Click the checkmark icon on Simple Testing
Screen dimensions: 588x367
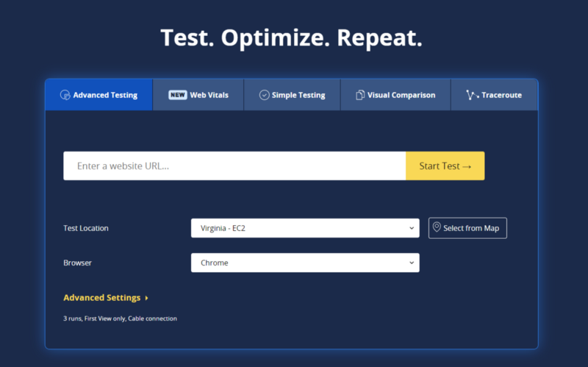point(264,95)
